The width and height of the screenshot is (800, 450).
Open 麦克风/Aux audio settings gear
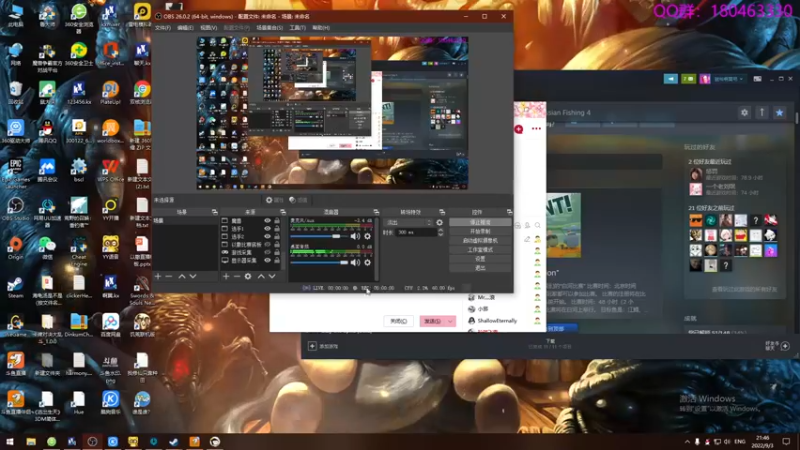tap(367, 236)
